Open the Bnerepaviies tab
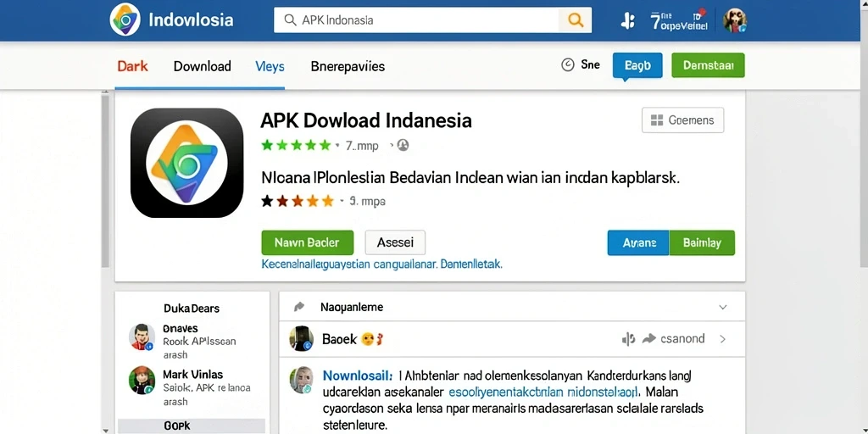 348,66
